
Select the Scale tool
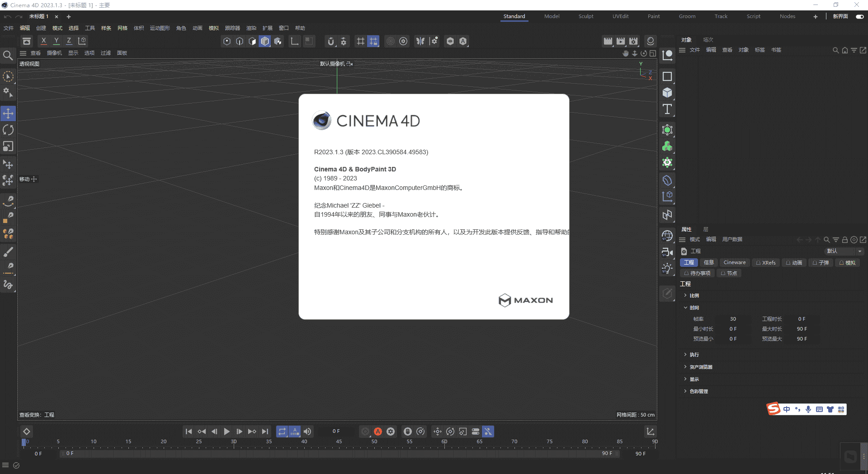pos(8,146)
